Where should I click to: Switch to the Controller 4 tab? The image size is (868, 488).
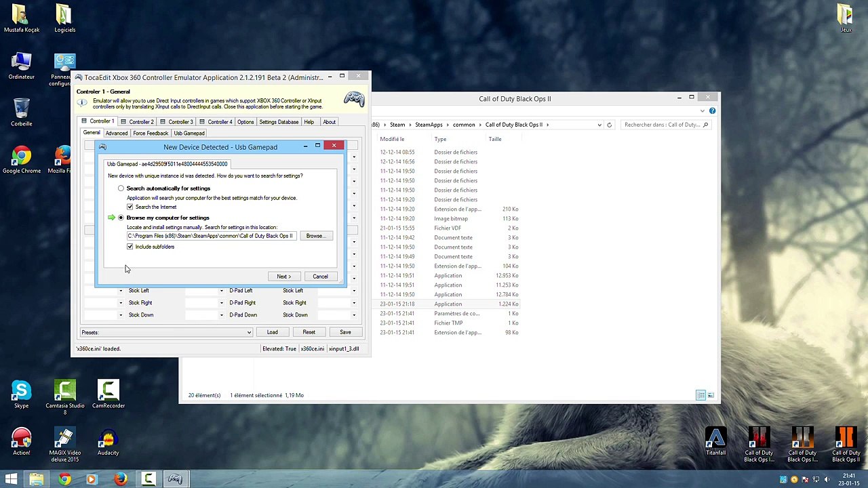pyautogui.click(x=216, y=122)
